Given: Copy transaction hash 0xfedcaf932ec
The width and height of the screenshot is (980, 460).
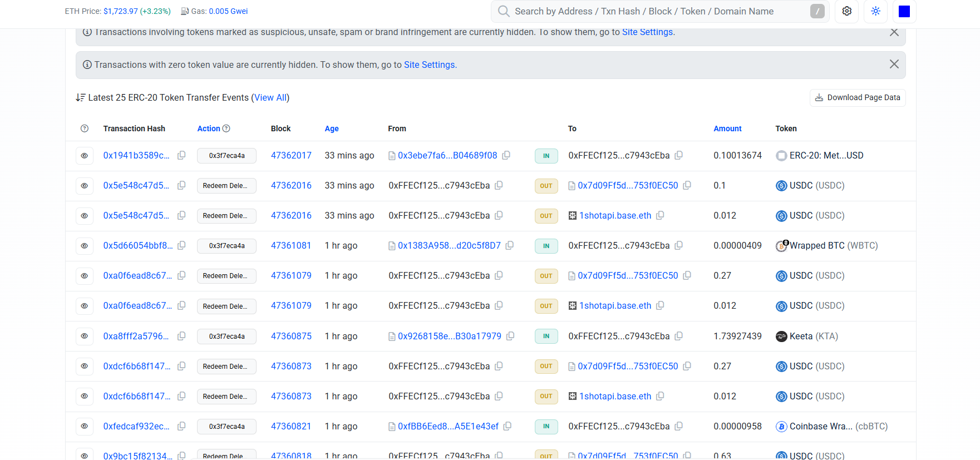Looking at the screenshot, I should (181, 426).
